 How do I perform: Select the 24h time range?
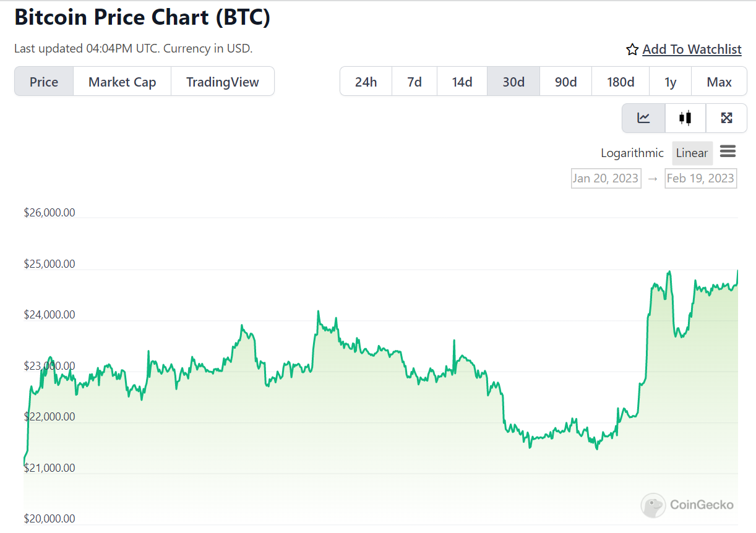pos(366,81)
